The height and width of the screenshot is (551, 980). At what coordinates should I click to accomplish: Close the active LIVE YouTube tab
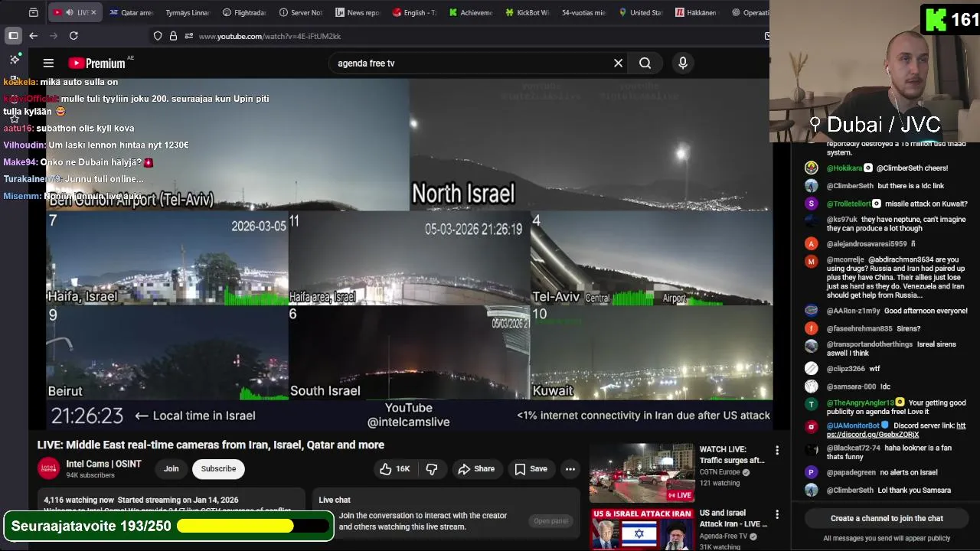(x=93, y=12)
